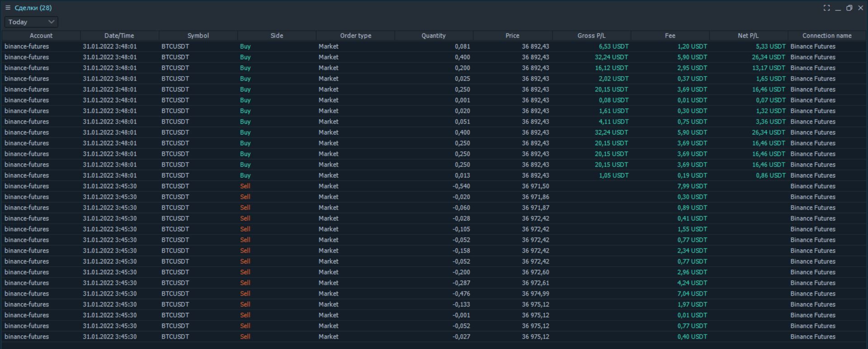Image resolution: width=868 pixels, height=349 pixels.
Task: Select net P/L value 0,86 USDT
Action: [x=771, y=175]
